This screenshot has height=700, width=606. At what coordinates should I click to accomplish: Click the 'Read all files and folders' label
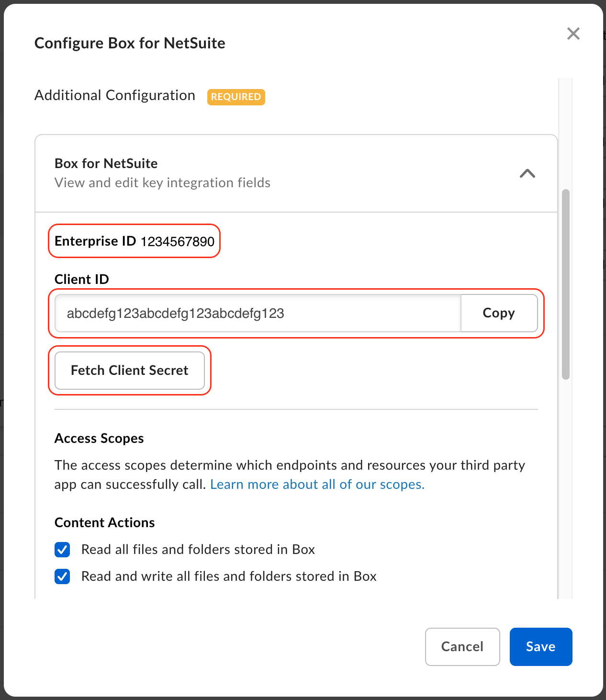tap(198, 550)
